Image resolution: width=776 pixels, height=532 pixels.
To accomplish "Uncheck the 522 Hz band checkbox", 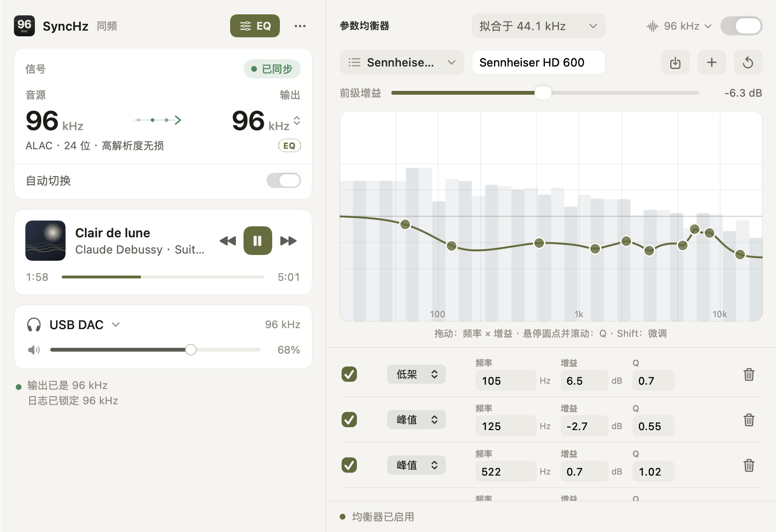I will [x=349, y=465].
